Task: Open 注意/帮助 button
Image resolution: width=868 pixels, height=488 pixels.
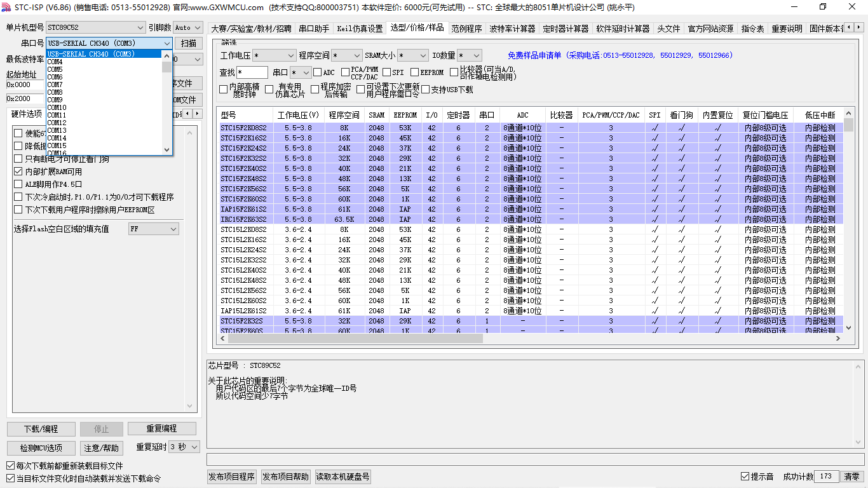Action: pyautogui.click(x=102, y=448)
